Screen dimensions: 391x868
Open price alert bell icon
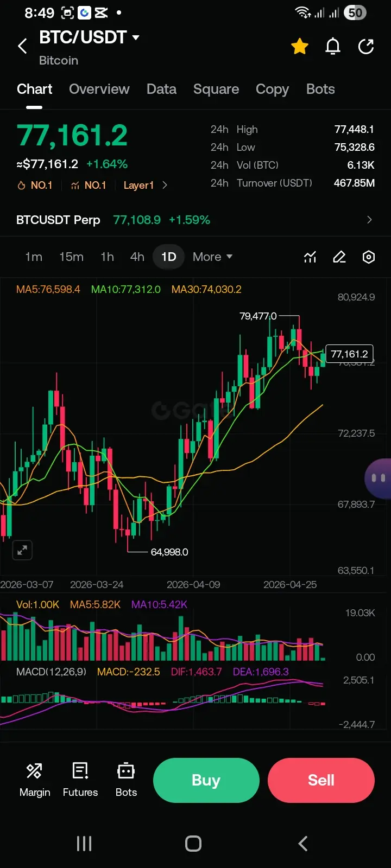tap(333, 47)
